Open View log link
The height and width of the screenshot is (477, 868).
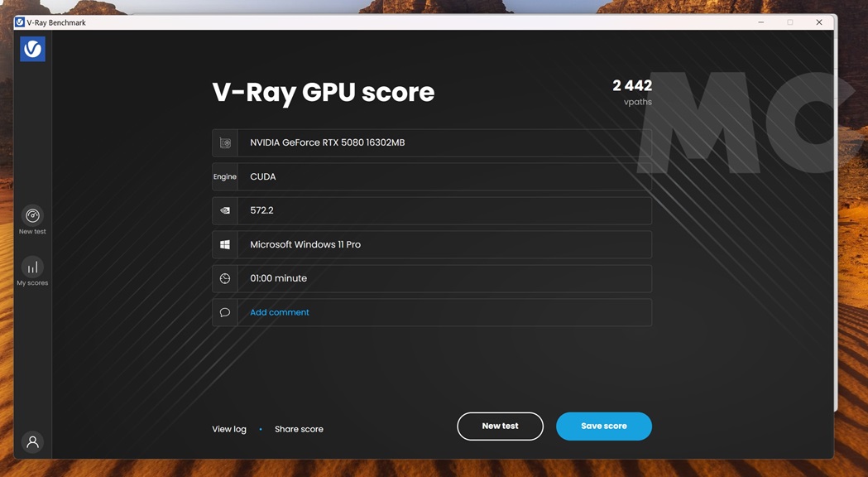pyautogui.click(x=229, y=429)
